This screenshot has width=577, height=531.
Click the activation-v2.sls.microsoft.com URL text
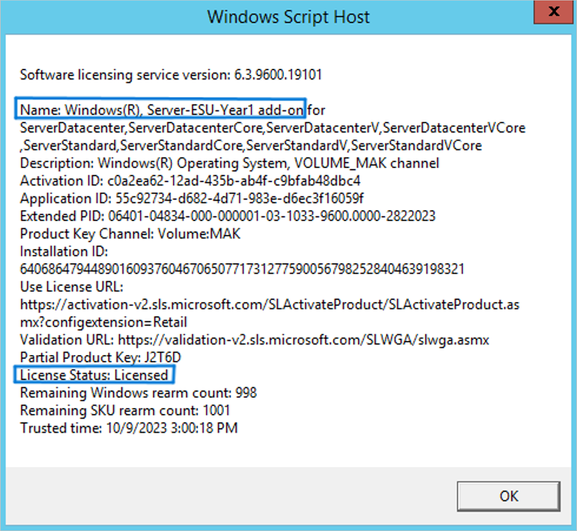click(x=270, y=304)
